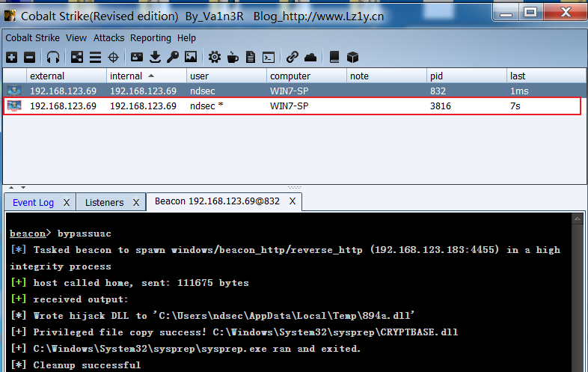This screenshot has height=372, width=588.
Task: Select pid cell 832
Action: point(438,91)
